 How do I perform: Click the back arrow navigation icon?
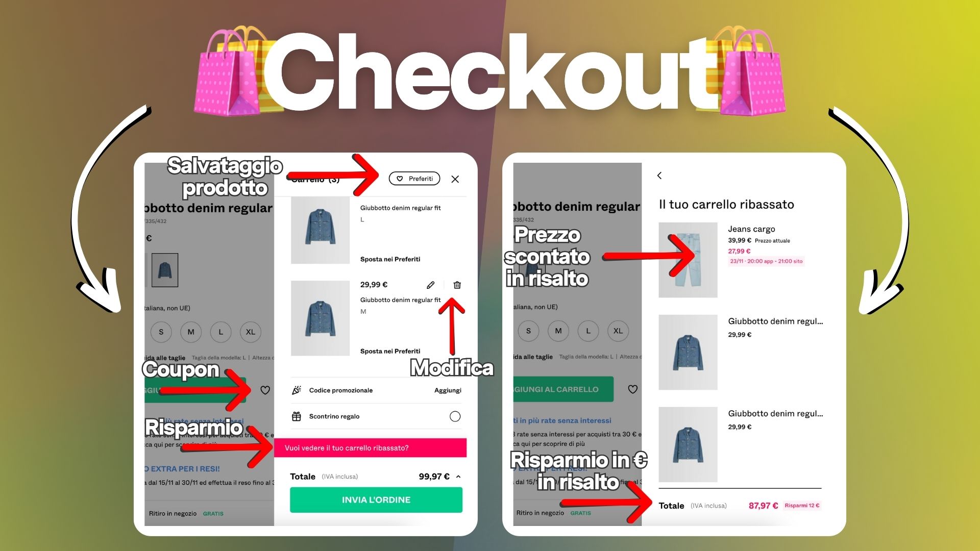click(x=660, y=176)
